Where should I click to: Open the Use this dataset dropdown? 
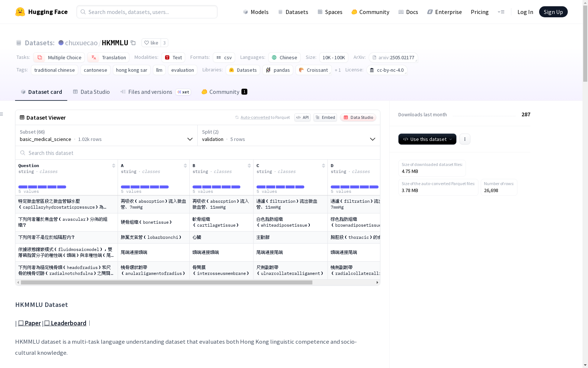point(427,139)
